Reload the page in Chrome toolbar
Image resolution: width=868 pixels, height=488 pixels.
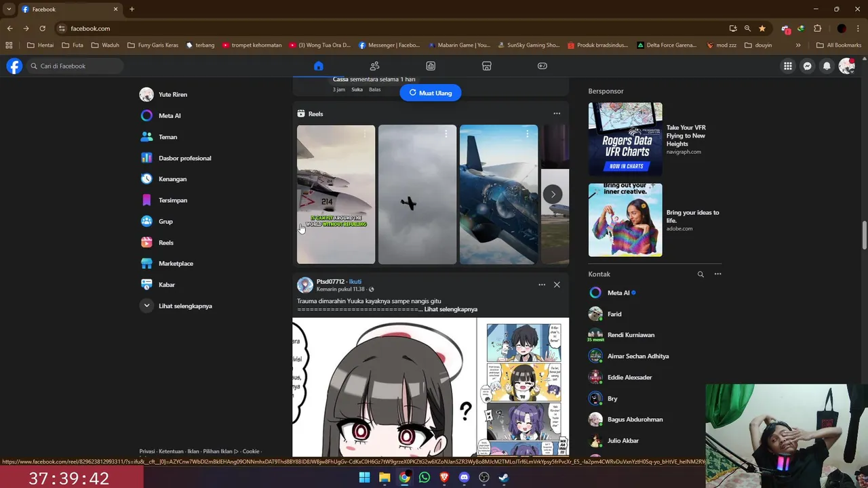[x=42, y=28]
